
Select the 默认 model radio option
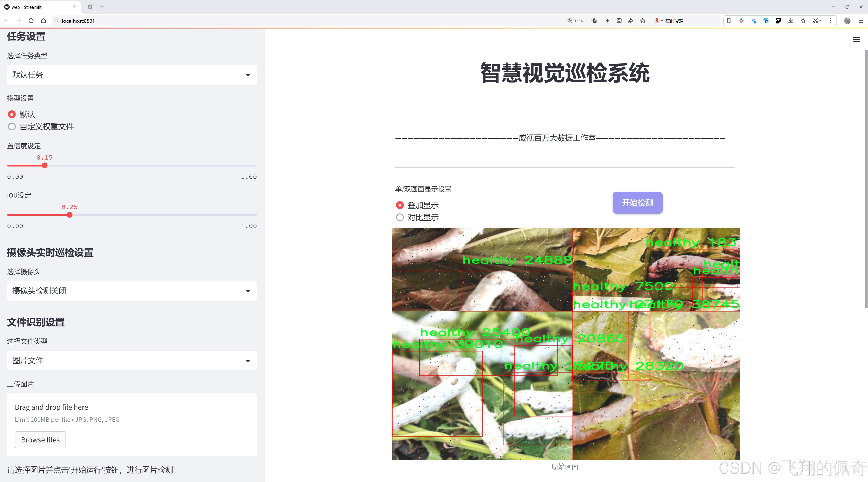[12, 114]
